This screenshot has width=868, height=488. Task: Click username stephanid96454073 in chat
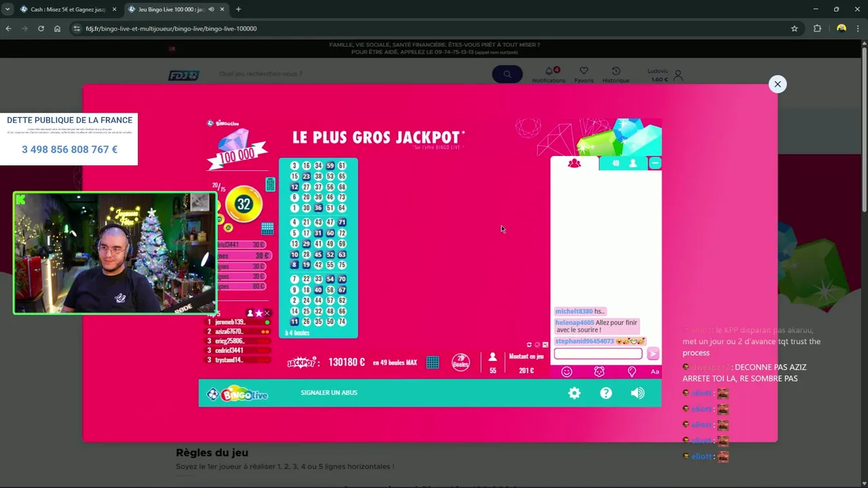tap(585, 341)
